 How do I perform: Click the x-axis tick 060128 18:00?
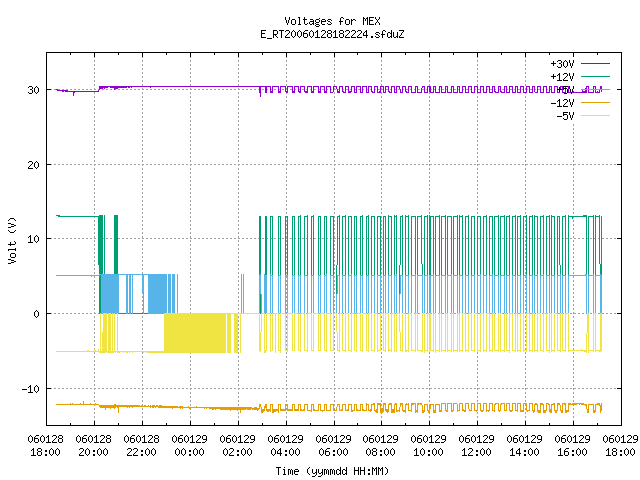tap(46, 446)
